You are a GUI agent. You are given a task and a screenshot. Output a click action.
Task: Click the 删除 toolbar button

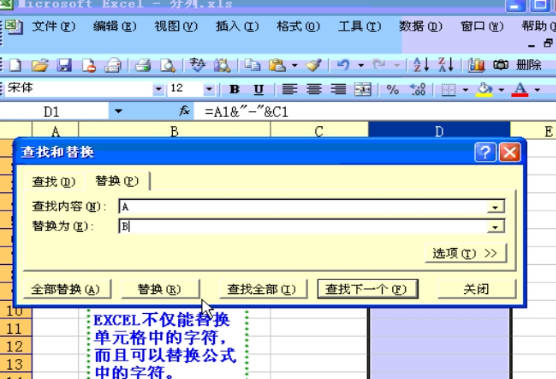tap(529, 65)
